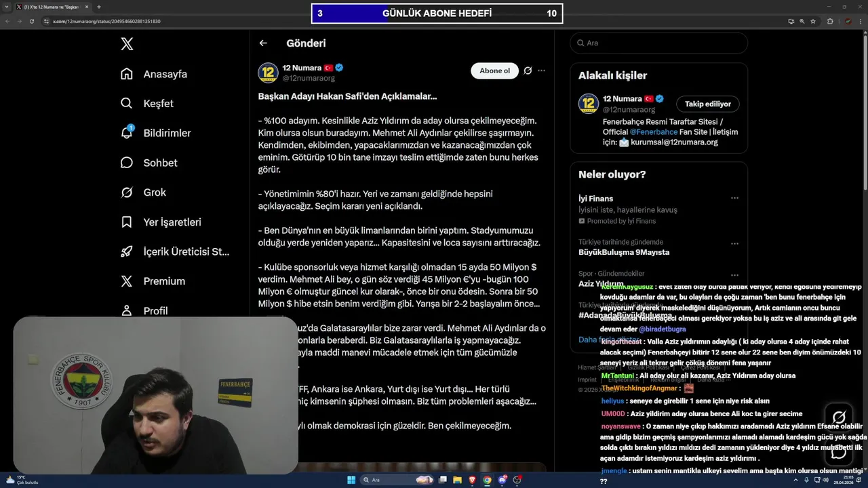Close the X browser tab
868x488 pixels.
click(86, 7)
